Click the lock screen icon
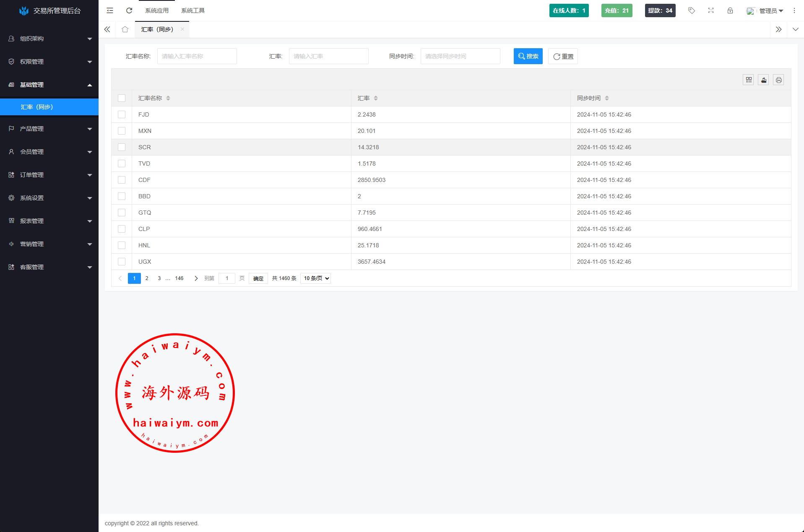 coord(730,10)
